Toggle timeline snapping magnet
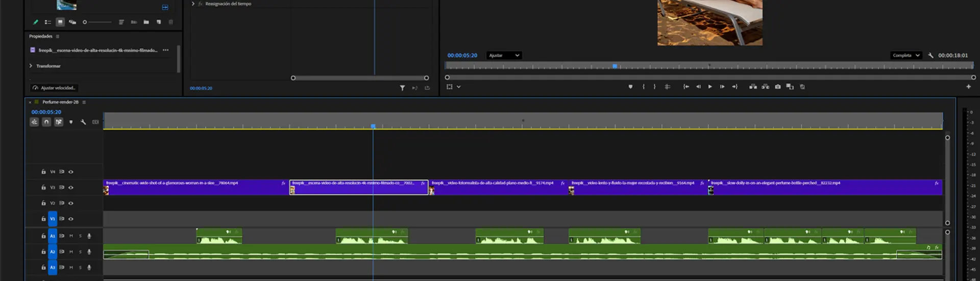 tap(46, 122)
